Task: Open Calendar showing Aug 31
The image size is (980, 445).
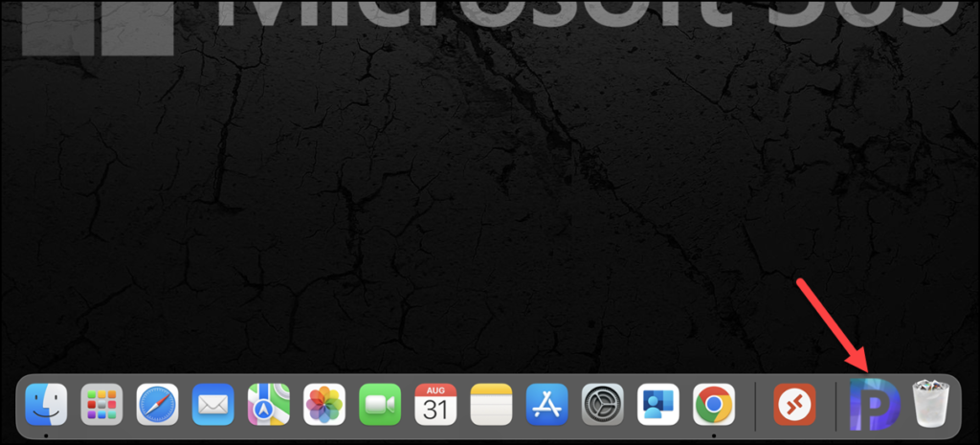Action: coord(435,405)
